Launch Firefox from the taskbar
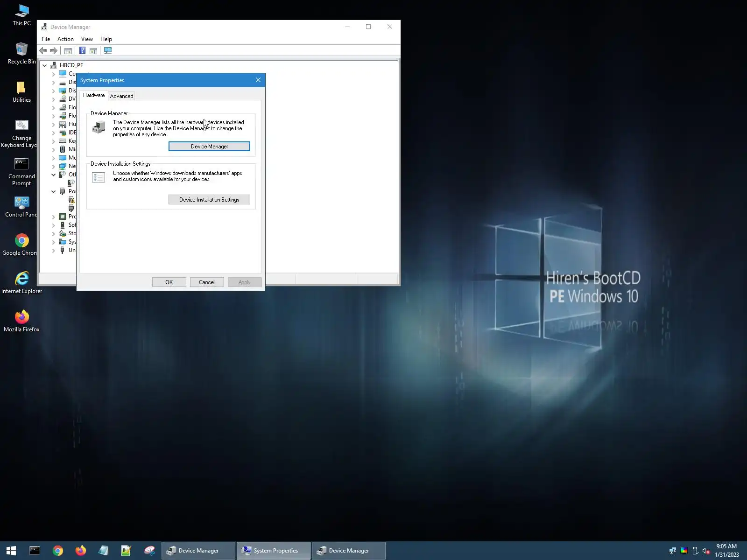The width and height of the screenshot is (747, 560). pos(80,551)
